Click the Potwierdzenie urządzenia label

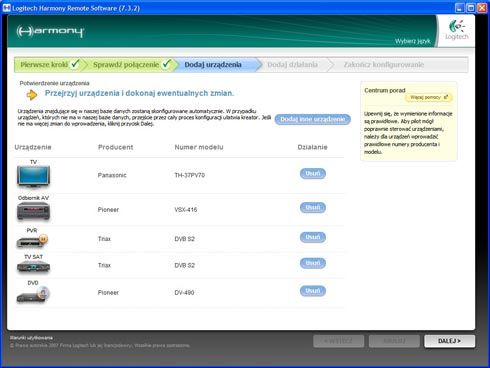[54, 83]
